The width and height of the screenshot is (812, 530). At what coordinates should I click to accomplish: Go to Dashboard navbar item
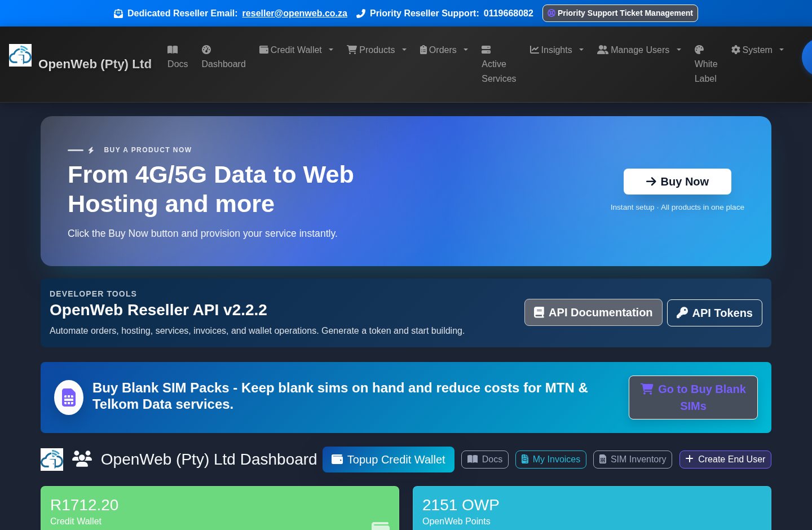coord(224,57)
